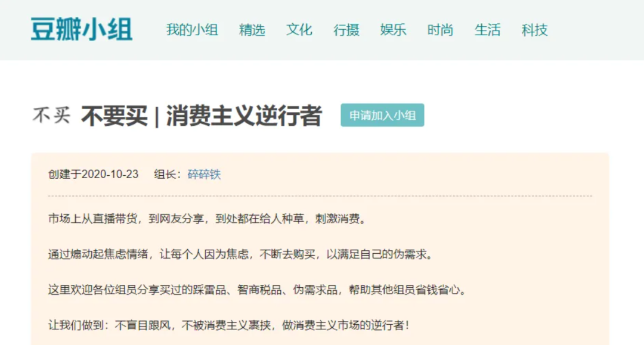Select the 科技 category
Screen dimensions: 644x345
535,30
